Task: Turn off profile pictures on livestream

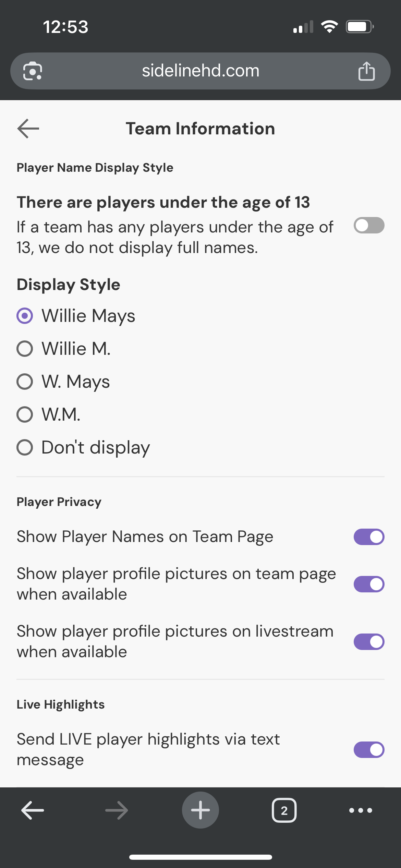Action: pos(369,641)
